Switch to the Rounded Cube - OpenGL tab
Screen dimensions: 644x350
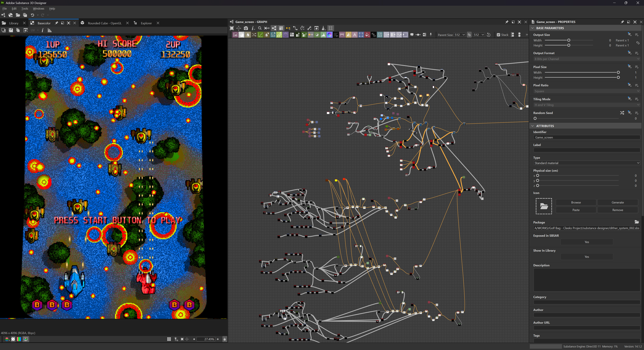pos(104,23)
